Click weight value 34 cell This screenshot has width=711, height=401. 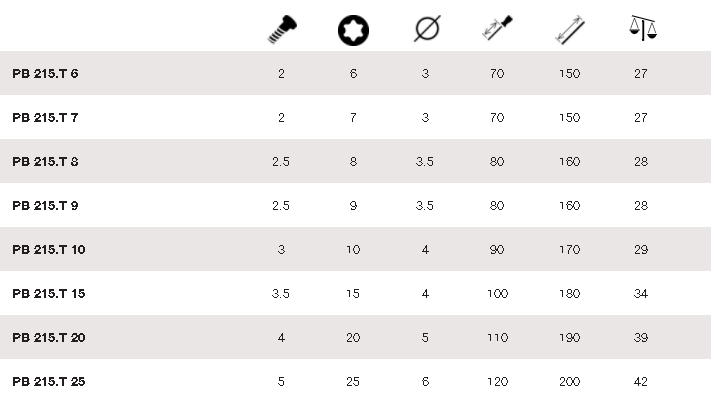pyautogui.click(x=641, y=294)
